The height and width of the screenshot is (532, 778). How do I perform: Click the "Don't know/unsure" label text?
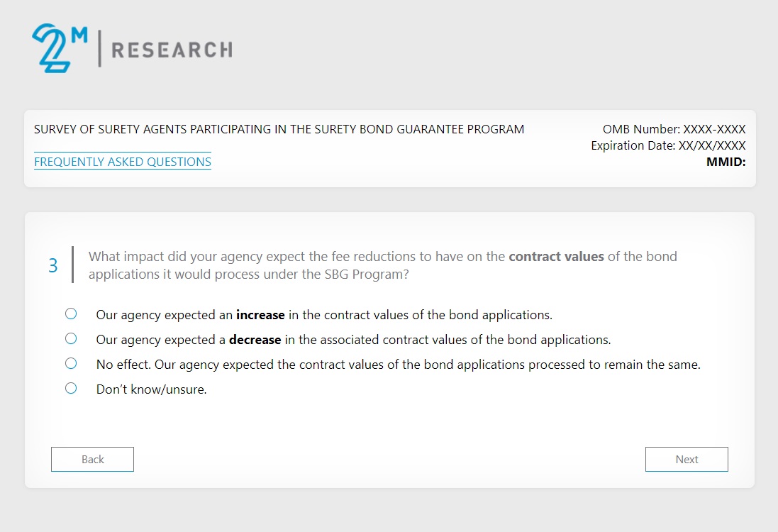[x=151, y=389]
